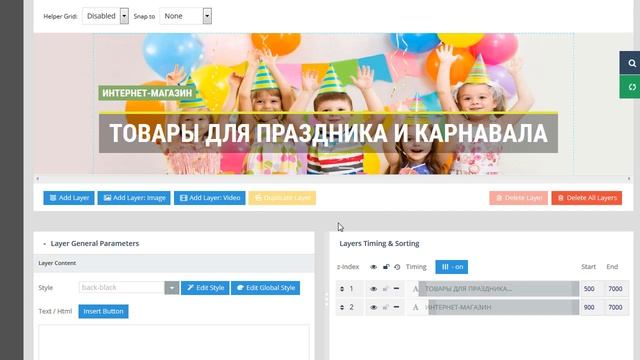Hide the ИНТЕРНЕТ-МАГАЗИН layer

[x=373, y=307]
